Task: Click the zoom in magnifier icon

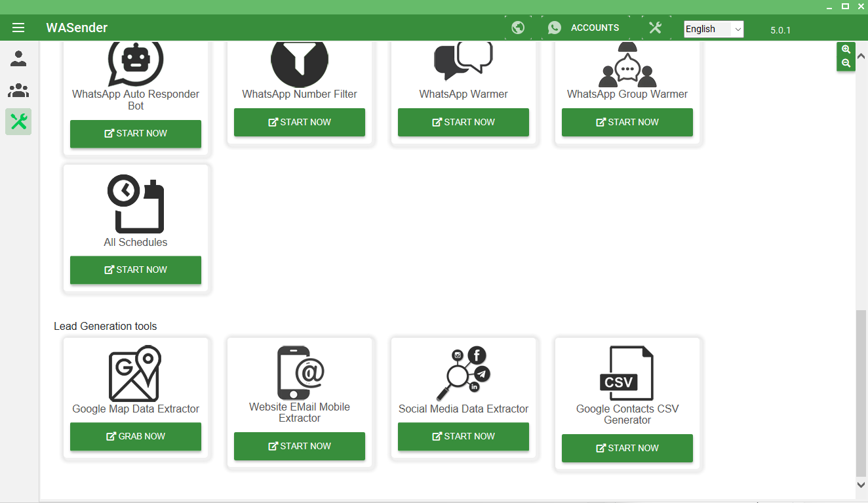Action: coord(846,50)
